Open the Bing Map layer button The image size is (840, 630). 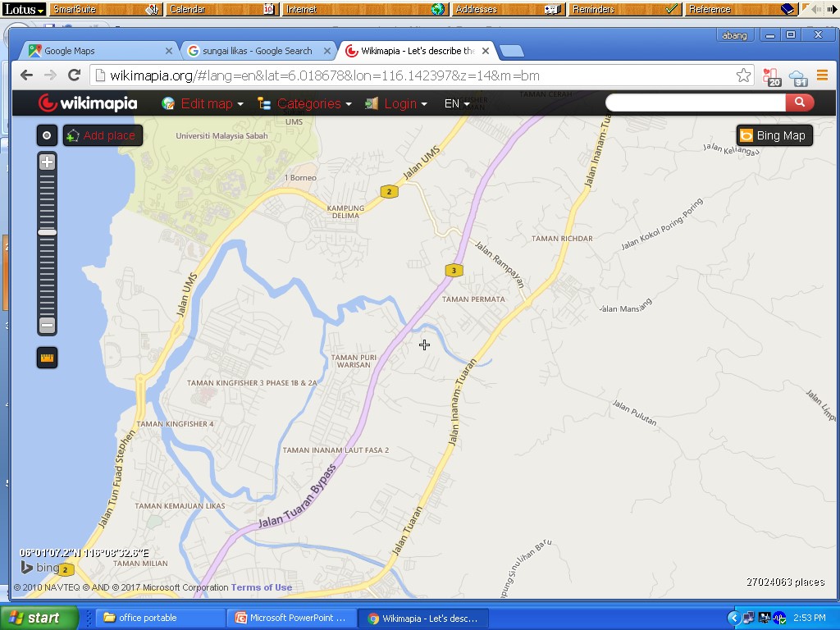774,135
